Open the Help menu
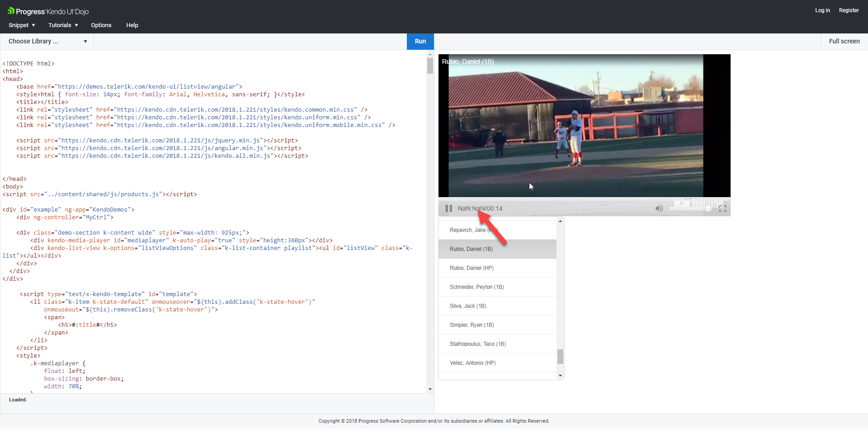Image resolution: width=868 pixels, height=429 pixels. pyautogui.click(x=132, y=25)
